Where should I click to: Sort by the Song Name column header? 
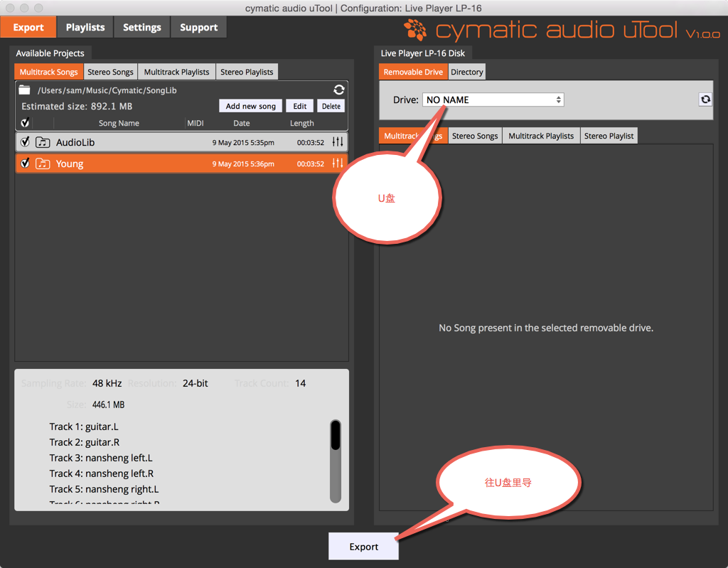pos(119,123)
